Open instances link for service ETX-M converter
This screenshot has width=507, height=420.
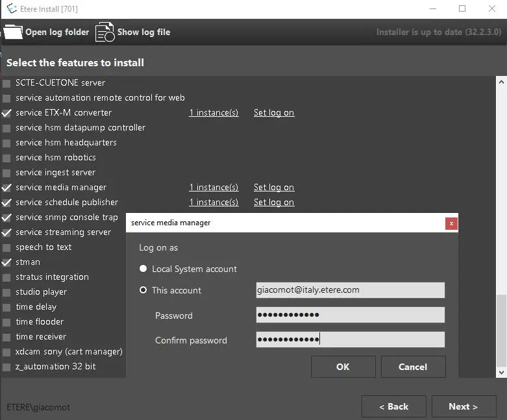pyautogui.click(x=214, y=113)
